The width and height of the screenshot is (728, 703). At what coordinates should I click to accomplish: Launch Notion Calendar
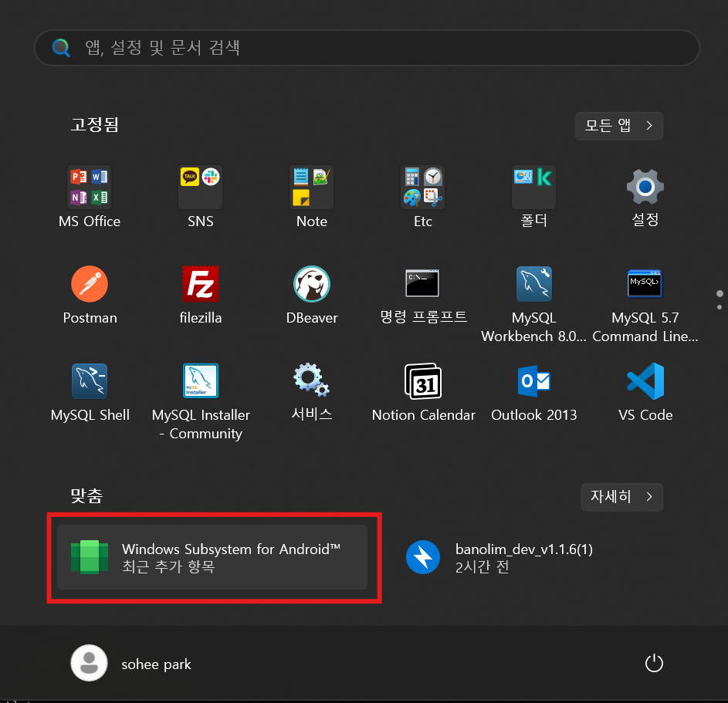pyautogui.click(x=423, y=392)
